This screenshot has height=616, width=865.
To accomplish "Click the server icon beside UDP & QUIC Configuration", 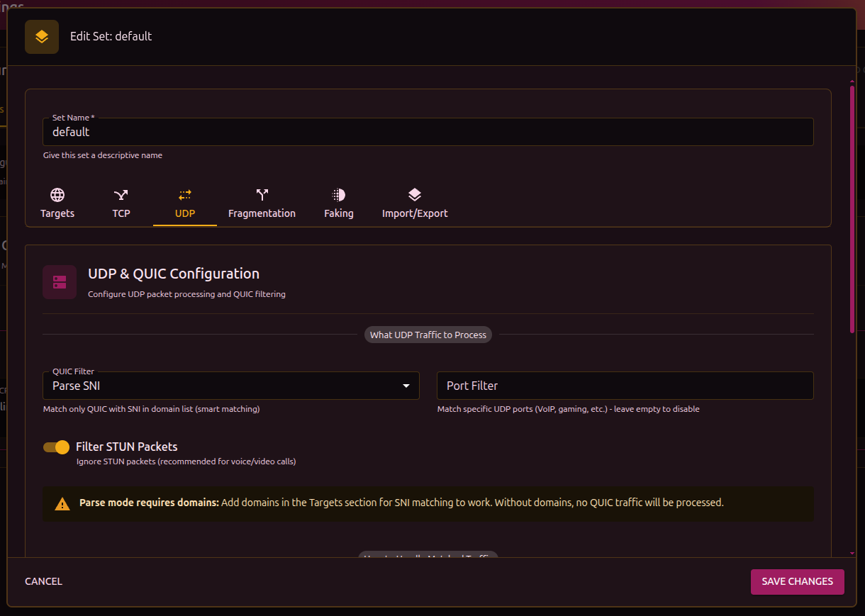I will 60,282.
